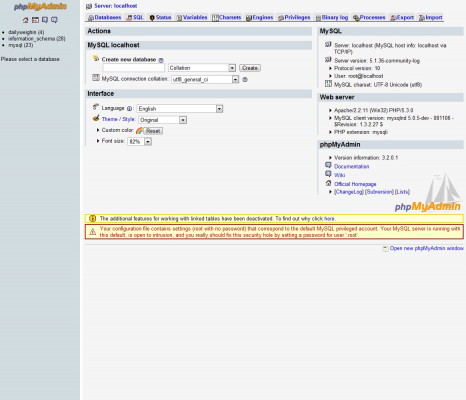Open the Server: localhost link
The image size is (466, 400).
pos(115,6)
